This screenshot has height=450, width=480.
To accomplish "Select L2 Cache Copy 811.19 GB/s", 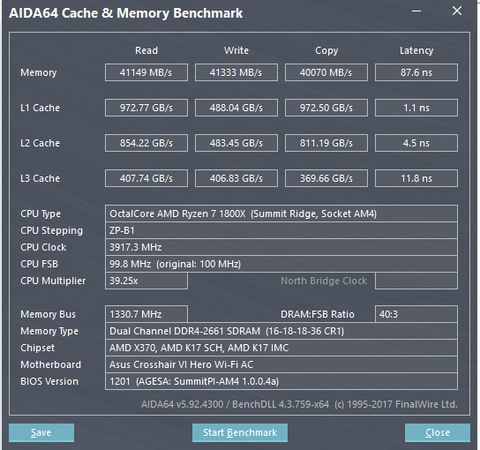I will point(326,143).
